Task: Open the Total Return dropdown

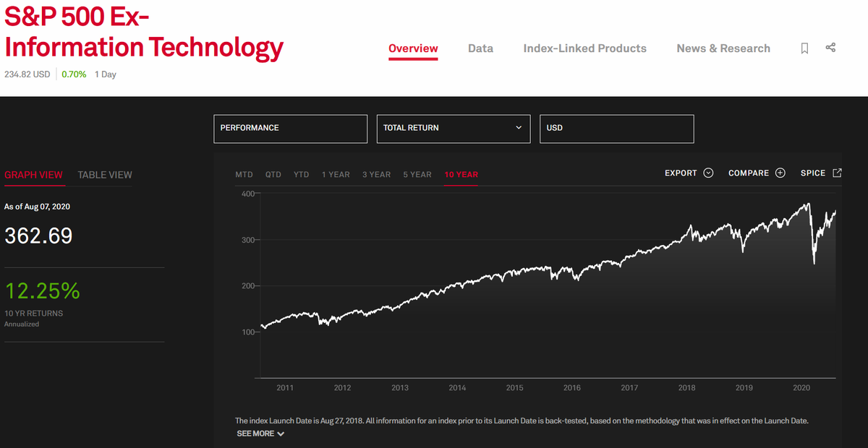Action: click(x=454, y=128)
